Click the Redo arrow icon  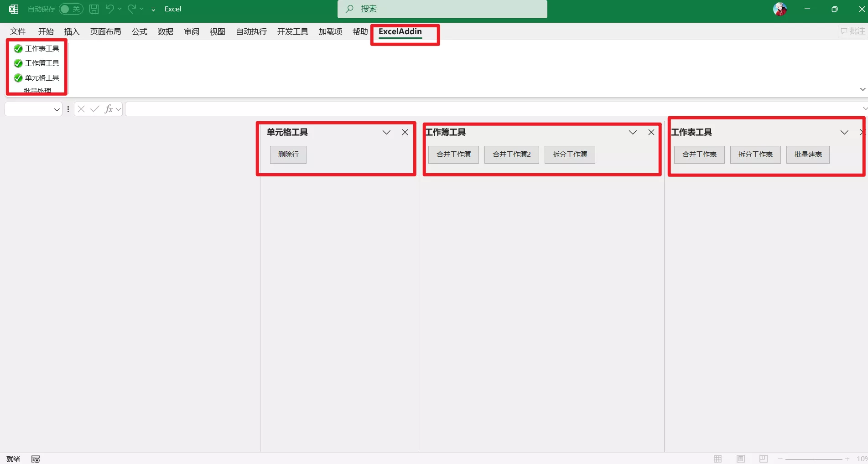coord(131,9)
